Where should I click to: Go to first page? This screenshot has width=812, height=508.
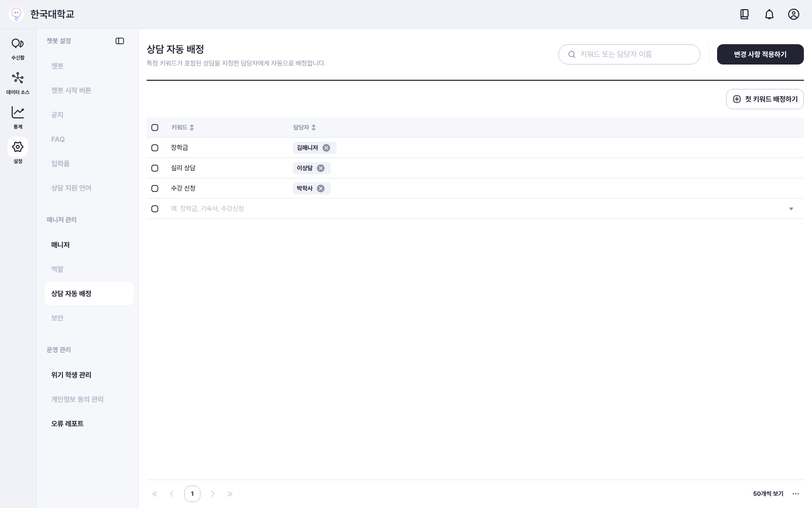(155, 494)
